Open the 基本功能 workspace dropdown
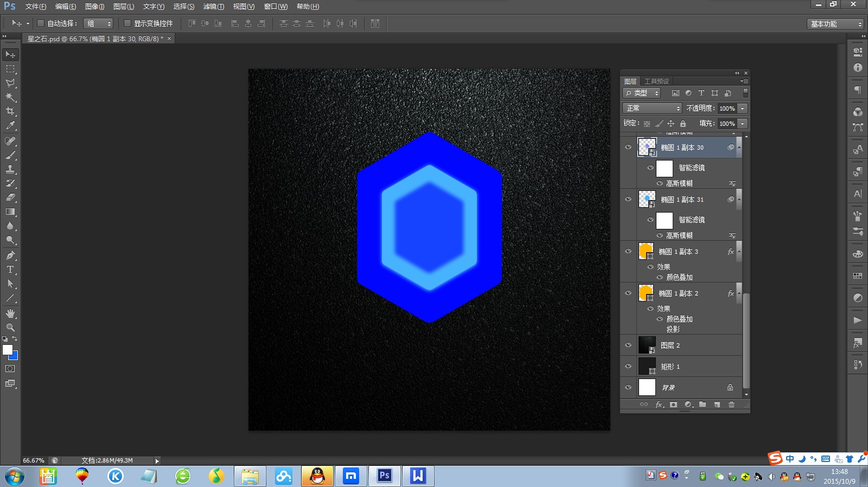Viewport: 868px width, 487px height. pos(835,24)
